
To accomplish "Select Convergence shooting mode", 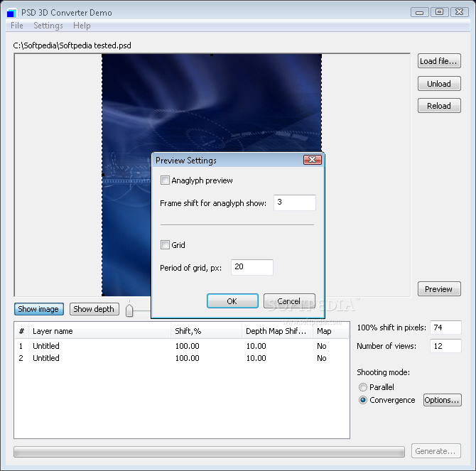I will [x=363, y=400].
